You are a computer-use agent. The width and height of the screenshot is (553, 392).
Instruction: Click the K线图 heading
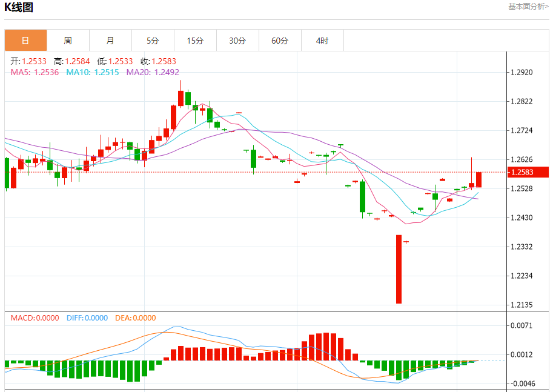point(19,7)
